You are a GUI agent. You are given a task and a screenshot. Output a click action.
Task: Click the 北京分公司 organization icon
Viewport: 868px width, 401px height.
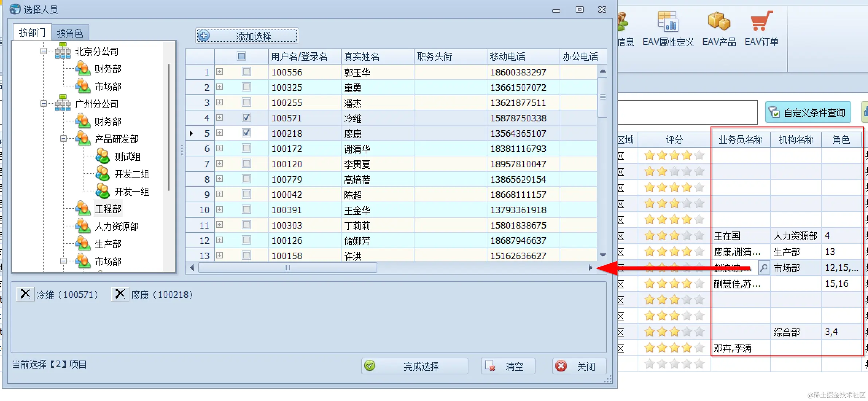click(x=63, y=51)
